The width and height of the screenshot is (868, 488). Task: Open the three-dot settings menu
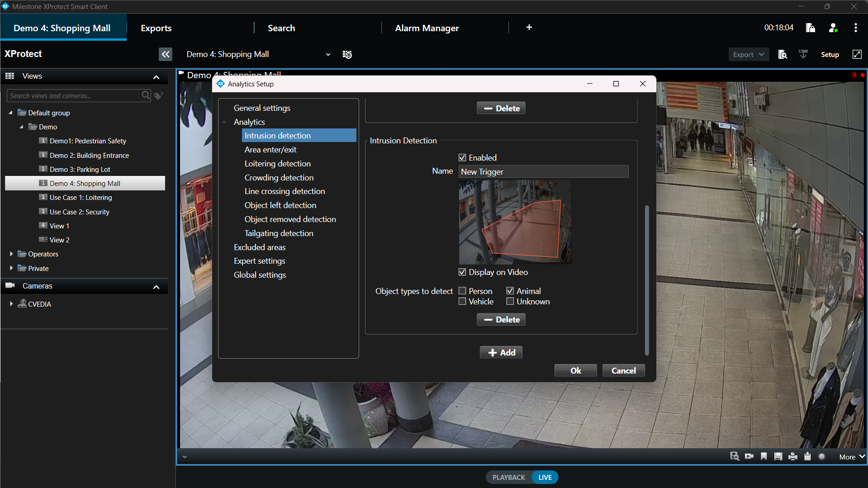point(855,28)
